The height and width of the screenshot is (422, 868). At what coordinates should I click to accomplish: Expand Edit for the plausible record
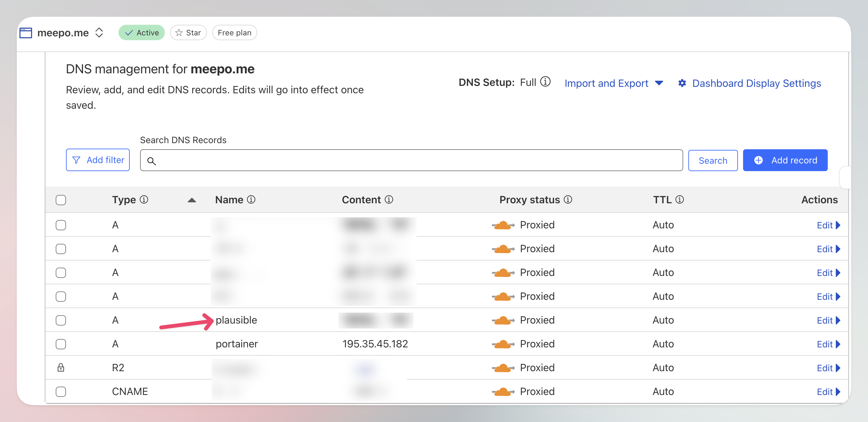pos(829,320)
